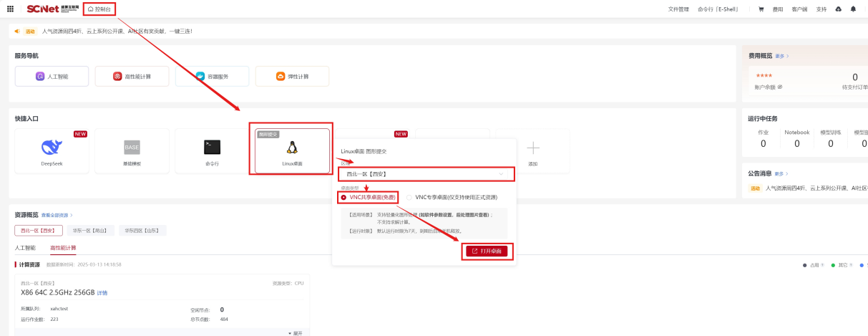Expand 费用概览 更多 link
This screenshot has width=868, height=336.
[781, 56]
